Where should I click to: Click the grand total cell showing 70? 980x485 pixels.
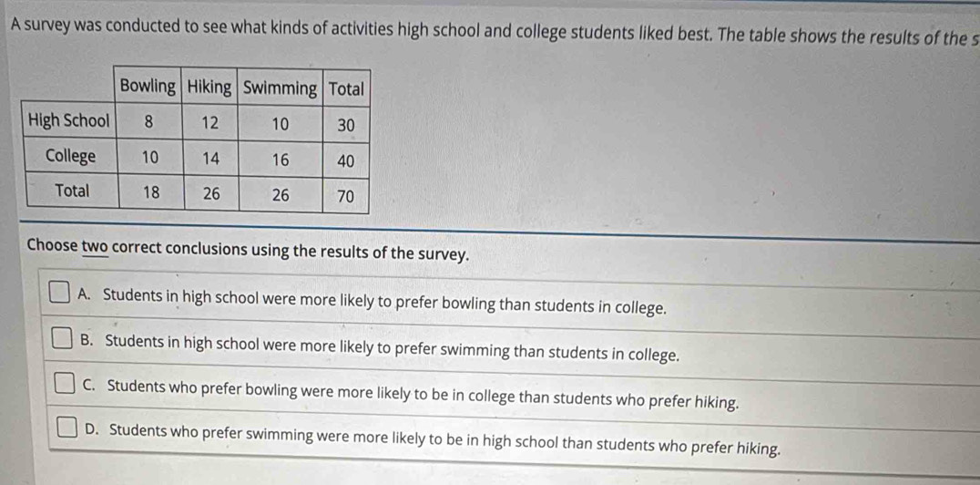(346, 195)
